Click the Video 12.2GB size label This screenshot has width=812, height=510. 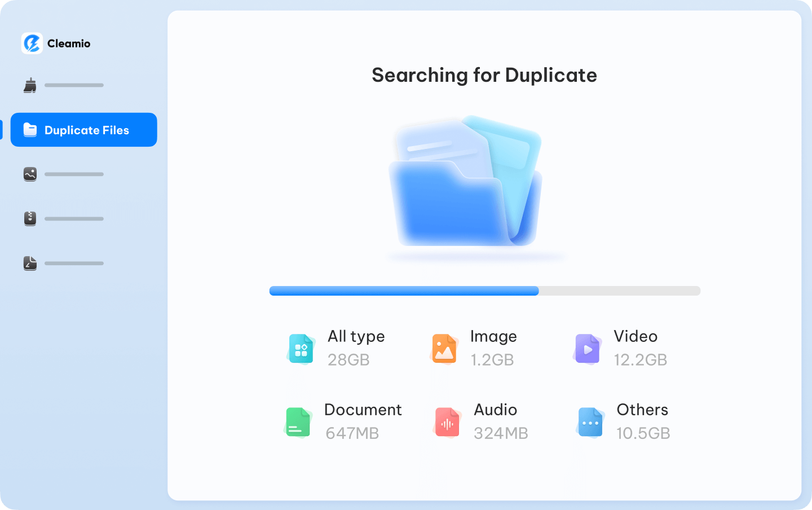point(641,359)
